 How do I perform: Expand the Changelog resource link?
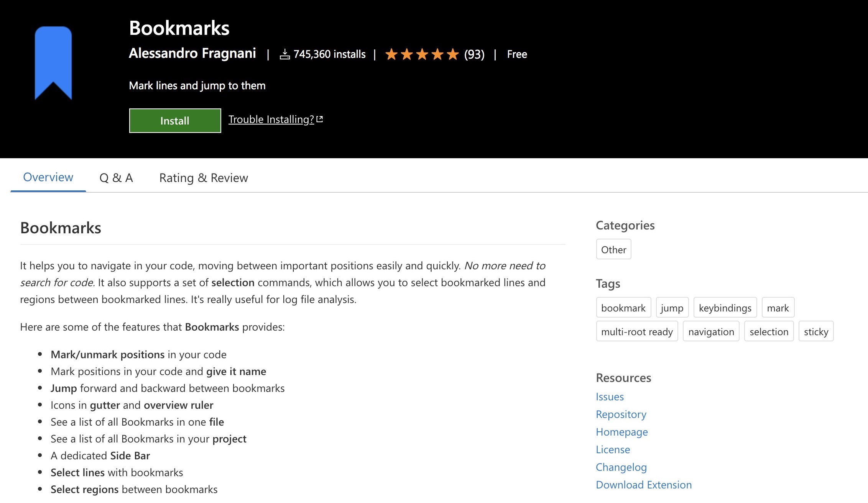point(621,466)
